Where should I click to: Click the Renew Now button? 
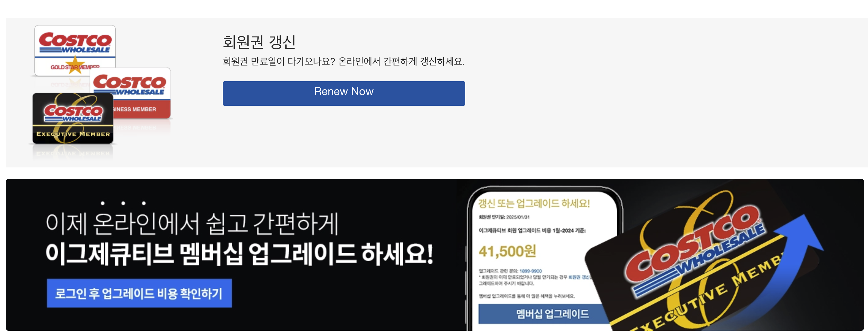(x=344, y=93)
